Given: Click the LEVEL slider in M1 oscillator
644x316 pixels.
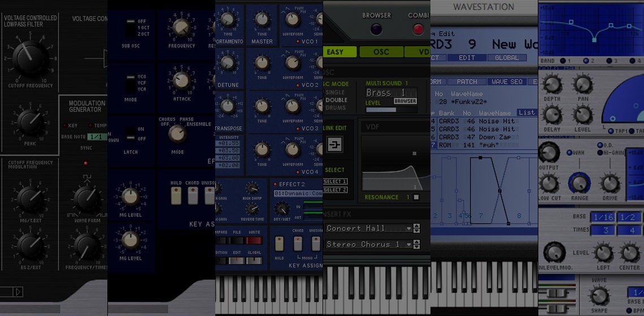Looking at the screenshot, I should point(391,110).
